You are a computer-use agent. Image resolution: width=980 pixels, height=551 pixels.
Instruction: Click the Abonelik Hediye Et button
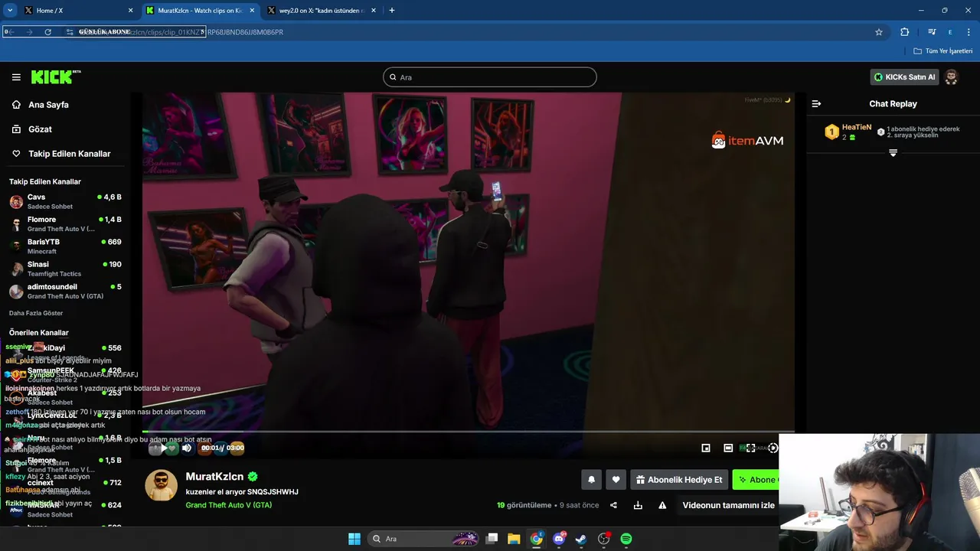click(679, 480)
